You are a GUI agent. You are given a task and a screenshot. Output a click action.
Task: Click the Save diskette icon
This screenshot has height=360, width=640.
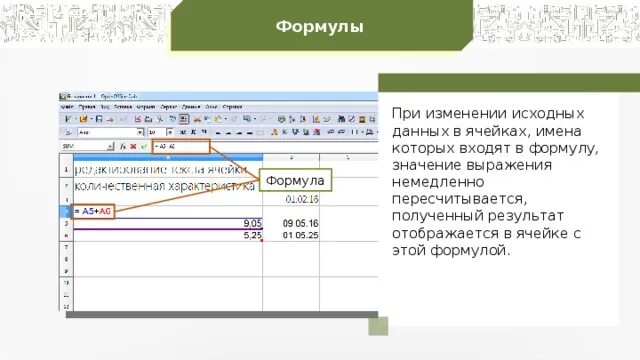pos(99,119)
